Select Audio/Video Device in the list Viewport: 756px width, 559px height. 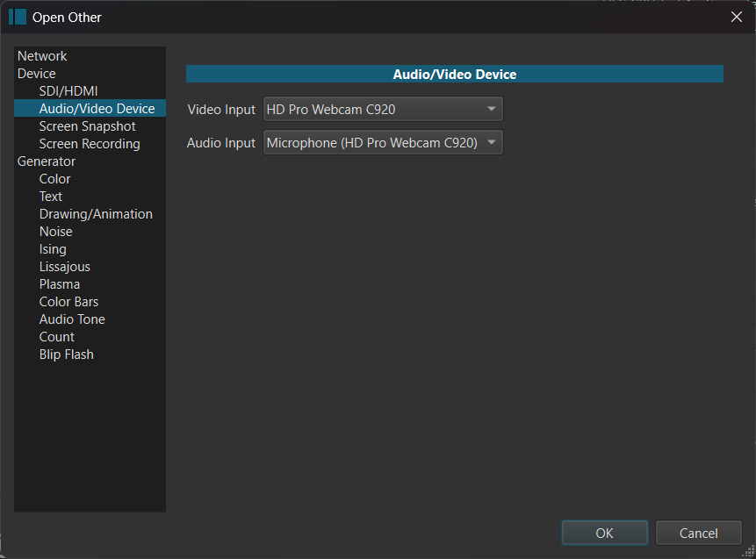pos(97,109)
